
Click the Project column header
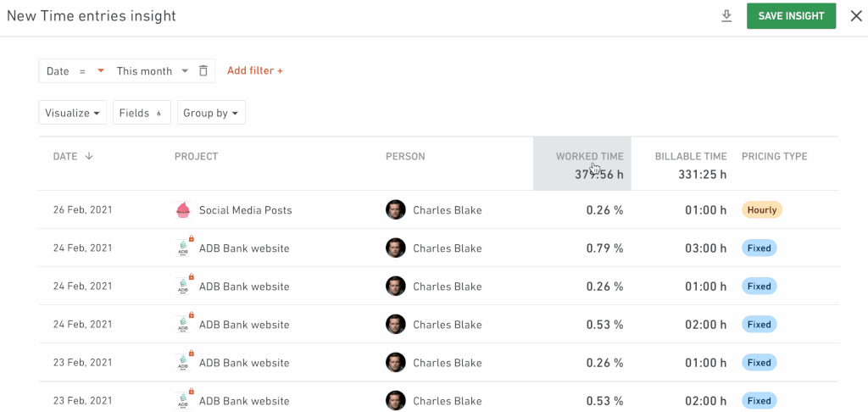click(x=196, y=156)
